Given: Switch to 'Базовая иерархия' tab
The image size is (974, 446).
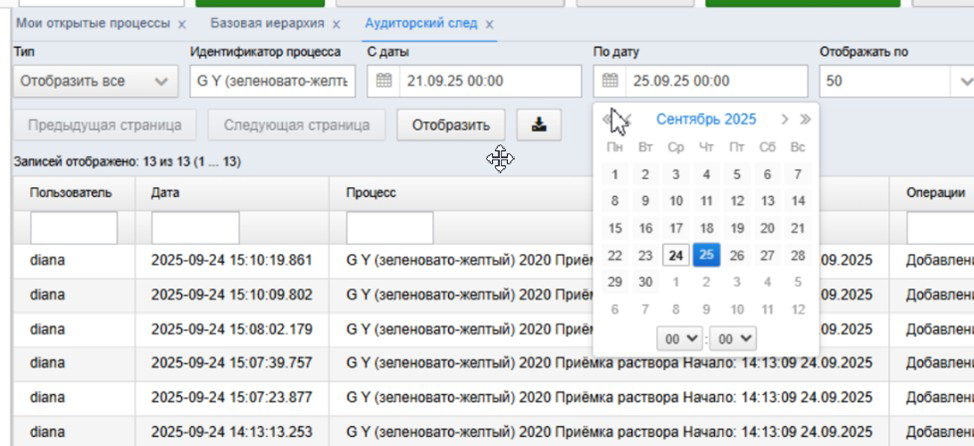Looking at the screenshot, I should pos(267,24).
